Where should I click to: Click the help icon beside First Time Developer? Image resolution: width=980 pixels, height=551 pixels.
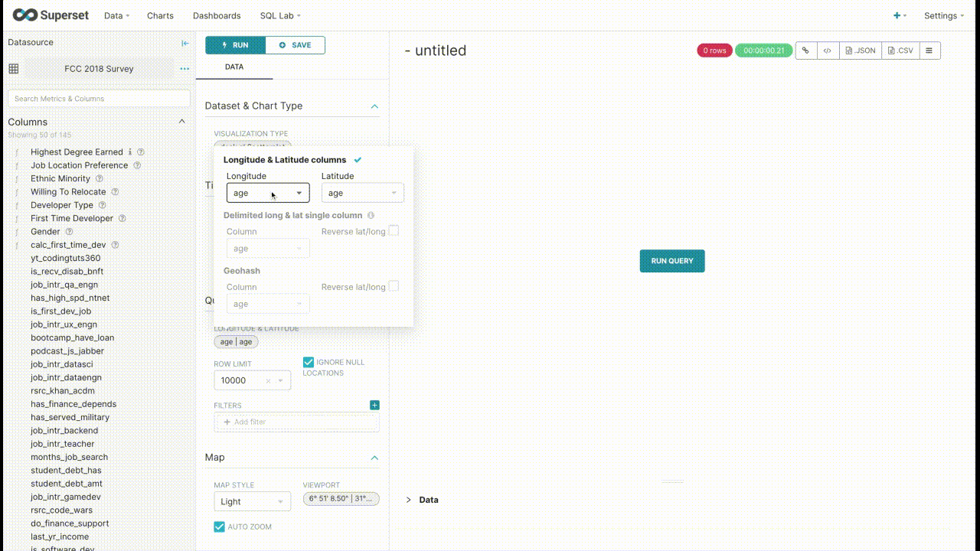[122, 218]
